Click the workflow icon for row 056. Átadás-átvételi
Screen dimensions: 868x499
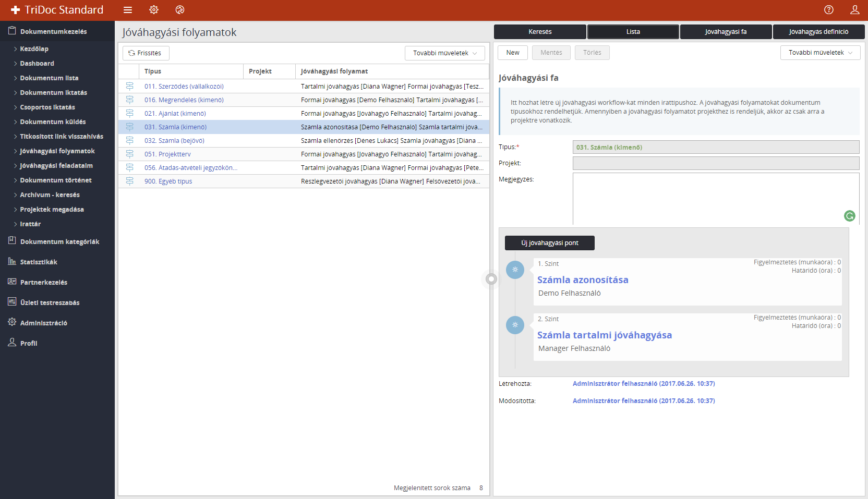[129, 168]
